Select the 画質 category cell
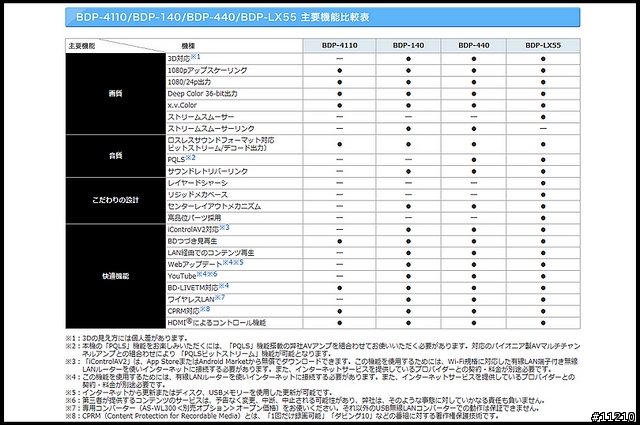This screenshot has height=425, width=640. click(x=116, y=93)
